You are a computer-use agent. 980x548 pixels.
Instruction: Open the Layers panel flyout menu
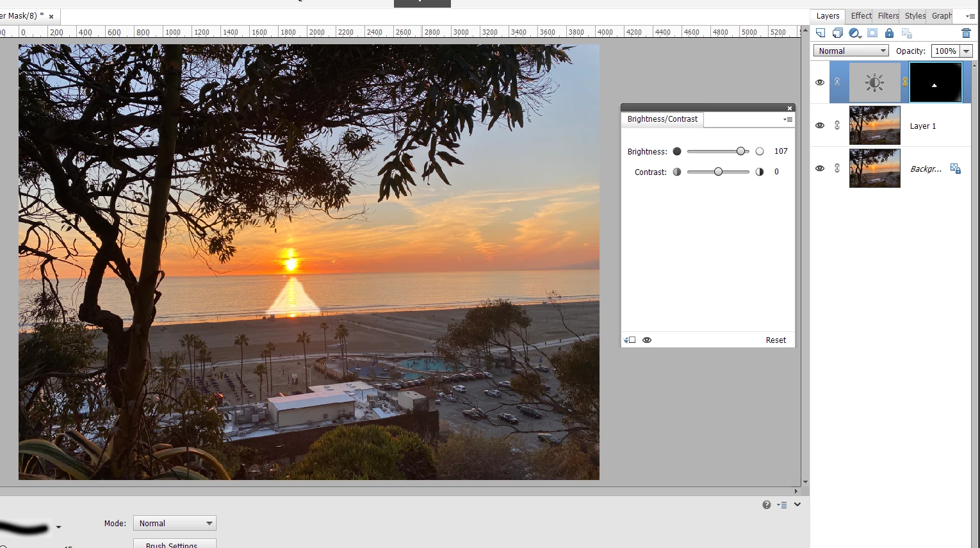pos(970,16)
